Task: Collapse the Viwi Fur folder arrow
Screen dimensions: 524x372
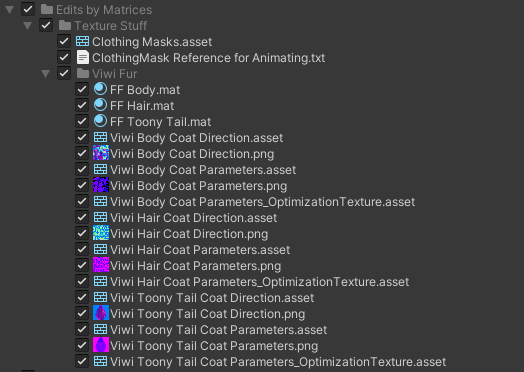Action: (x=45, y=74)
